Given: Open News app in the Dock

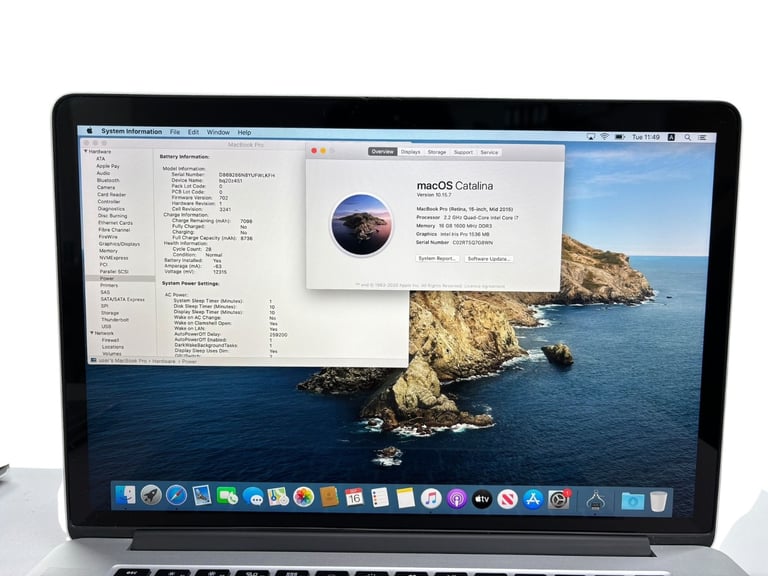Looking at the screenshot, I should tap(507, 500).
